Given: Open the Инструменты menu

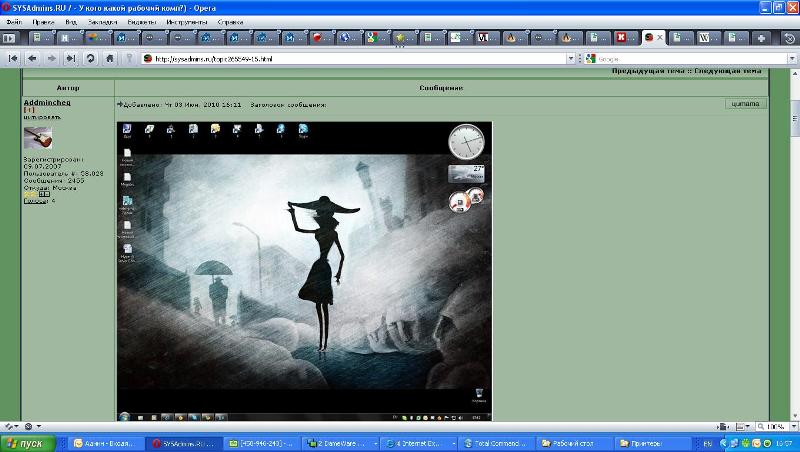Looking at the screenshot, I should point(187,22).
